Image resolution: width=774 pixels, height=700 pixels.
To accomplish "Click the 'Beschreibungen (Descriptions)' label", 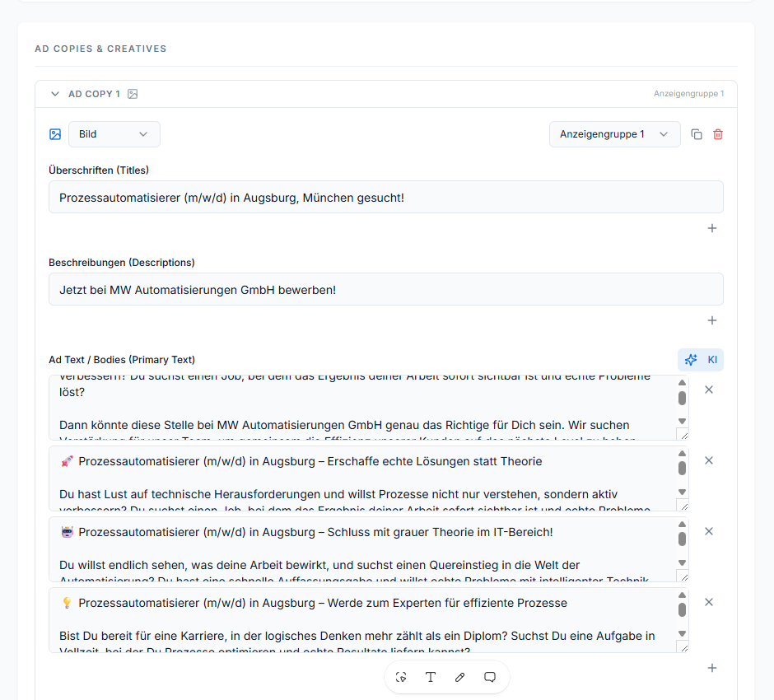I will tap(122, 263).
